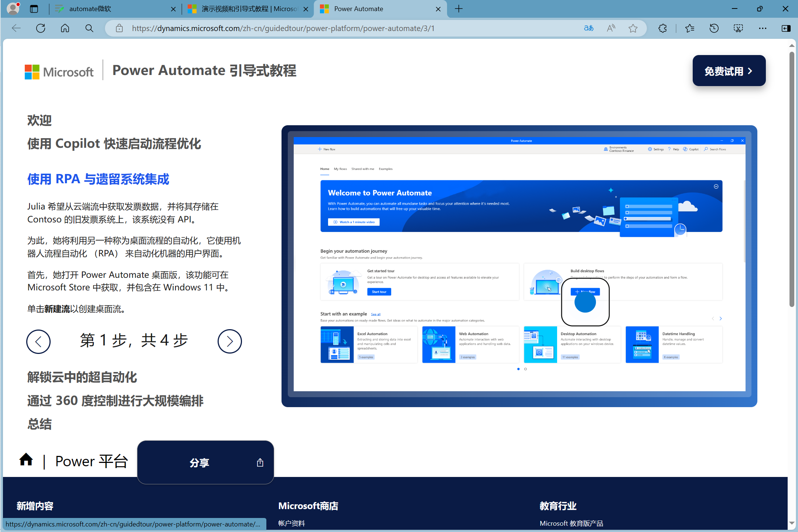Open Settings in simulated app header
The height and width of the screenshot is (532, 798).
(655, 149)
